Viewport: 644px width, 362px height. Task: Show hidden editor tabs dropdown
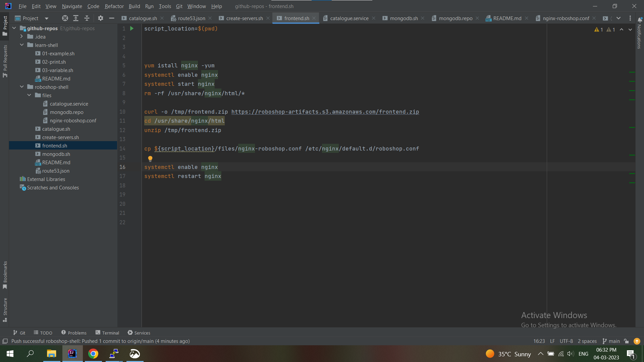point(619,18)
